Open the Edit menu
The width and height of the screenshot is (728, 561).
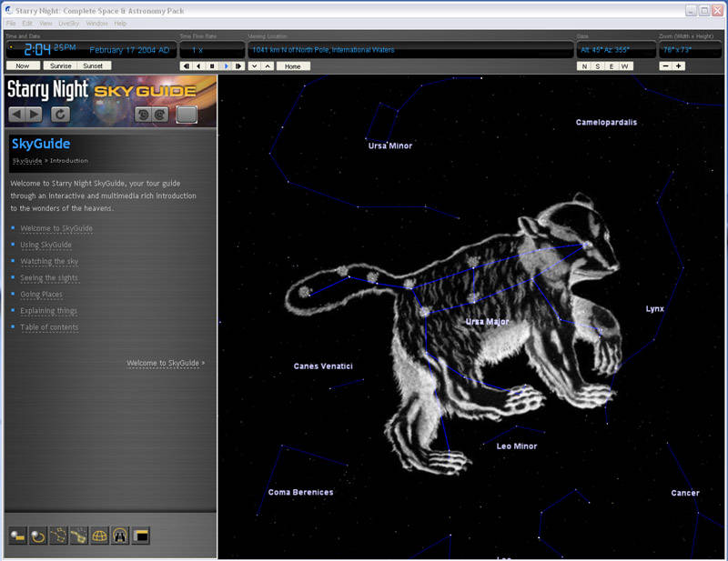(27, 24)
